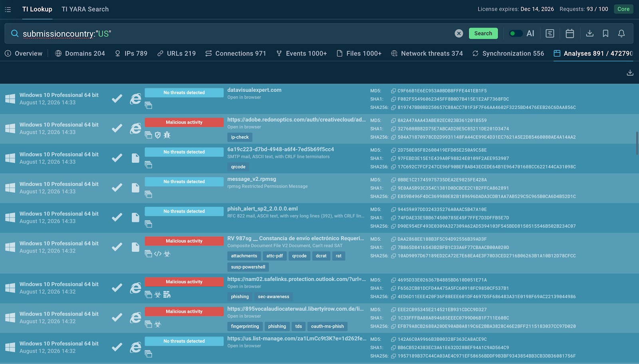Switch to TI YARA Search tab
This screenshot has width=639, height=364.
tap(85, 9)
